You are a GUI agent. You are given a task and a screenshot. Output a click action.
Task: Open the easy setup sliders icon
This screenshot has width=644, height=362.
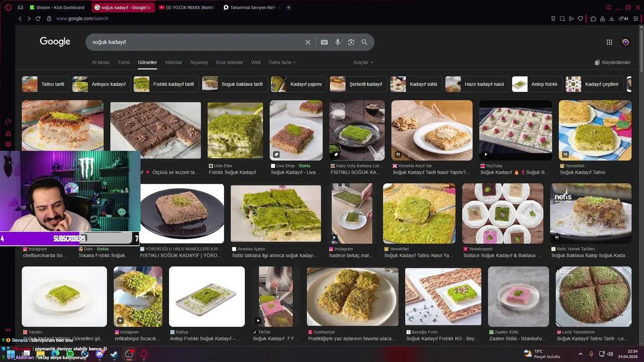coord(636,19)
